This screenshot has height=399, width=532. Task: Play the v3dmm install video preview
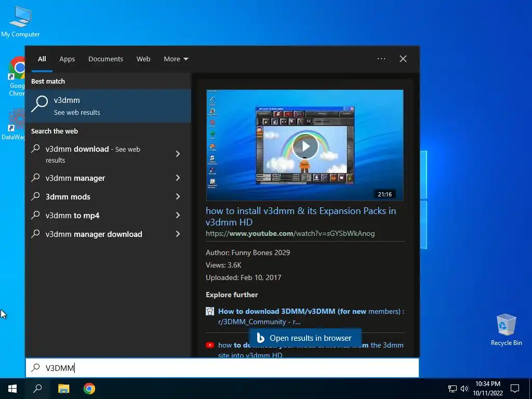(x=305, y=146)
